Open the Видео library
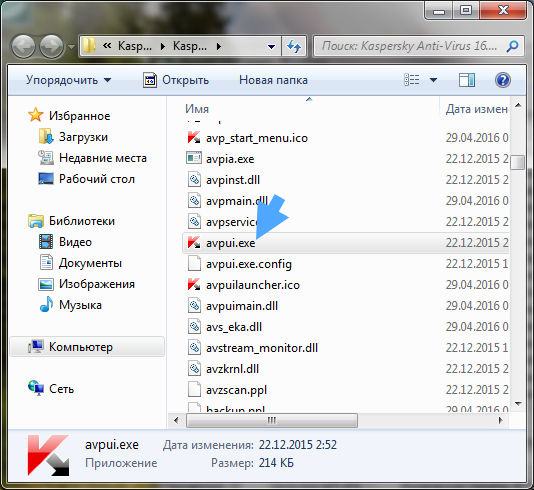 (65, 242)
